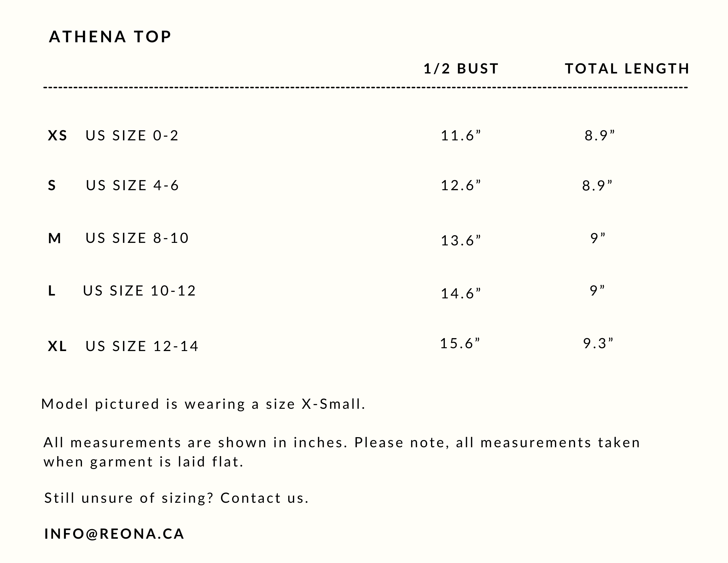Click the ATHENA TOP heading
The width and height of the screenshot is (728, 563).
coord(110,37)
